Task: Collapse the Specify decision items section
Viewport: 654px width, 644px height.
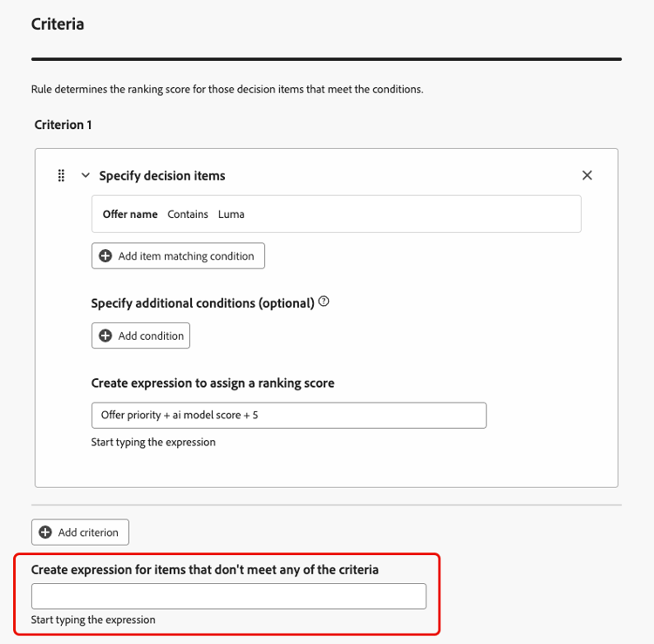Action: coord(85,176)
